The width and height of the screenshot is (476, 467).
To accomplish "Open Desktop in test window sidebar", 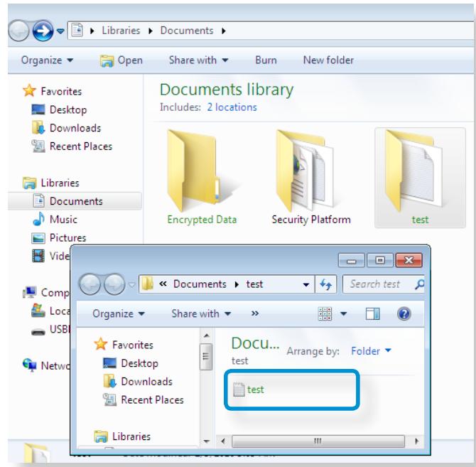I will (x=131, y=363).
